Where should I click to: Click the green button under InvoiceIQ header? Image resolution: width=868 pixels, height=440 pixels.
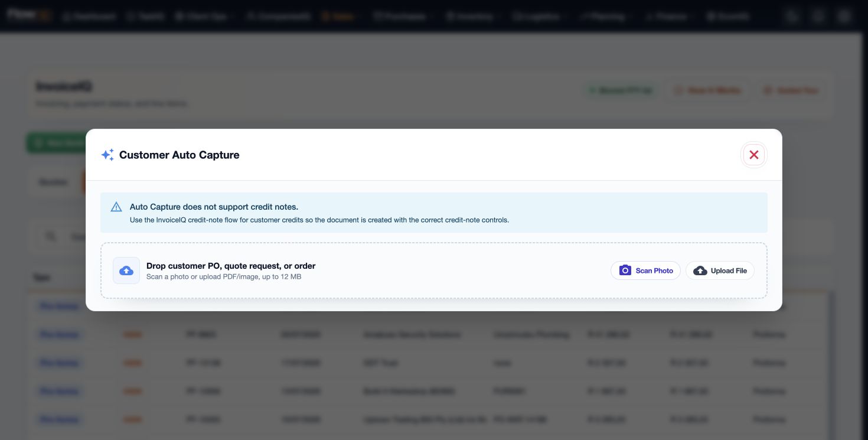pyautogui.click(x=56, y=143)
